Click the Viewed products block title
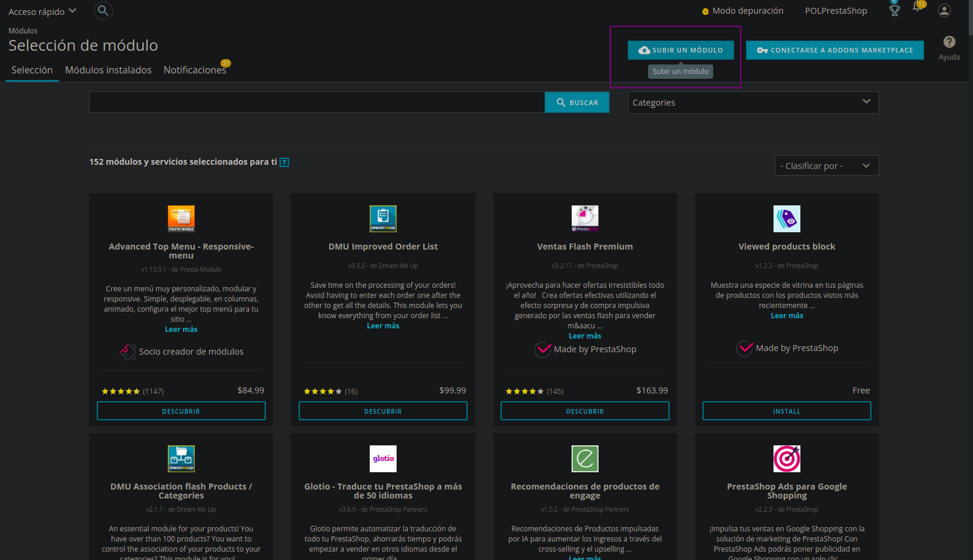Viewport: 973px width, 560px height. pyautogui.click(x=787, y=247)
